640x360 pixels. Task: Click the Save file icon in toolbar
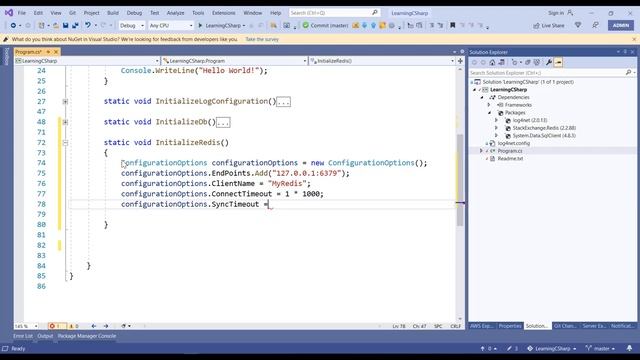click(x=65, y=25)
